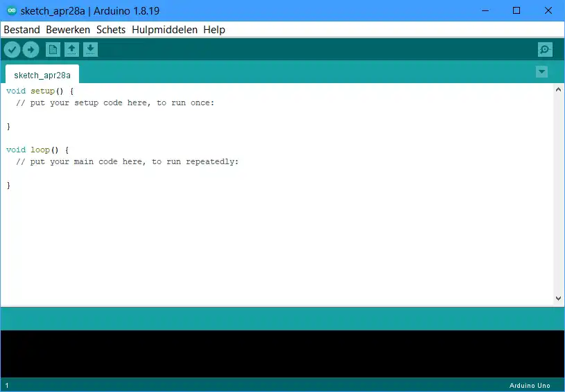Image resolution: width=565 pixels, height=392 pixels.
Task: Open the Serial Monitor magnifier icon
Action: 546,49
